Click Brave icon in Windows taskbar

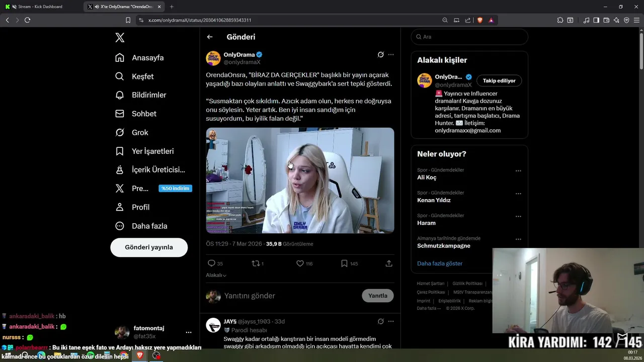(140, 355)
